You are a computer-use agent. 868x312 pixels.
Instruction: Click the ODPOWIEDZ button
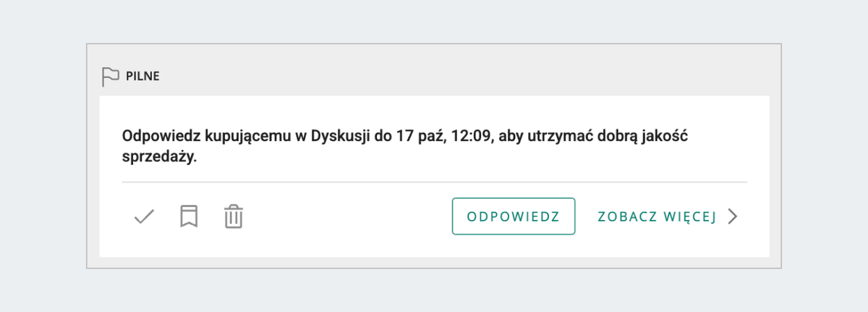coord(514,216)
